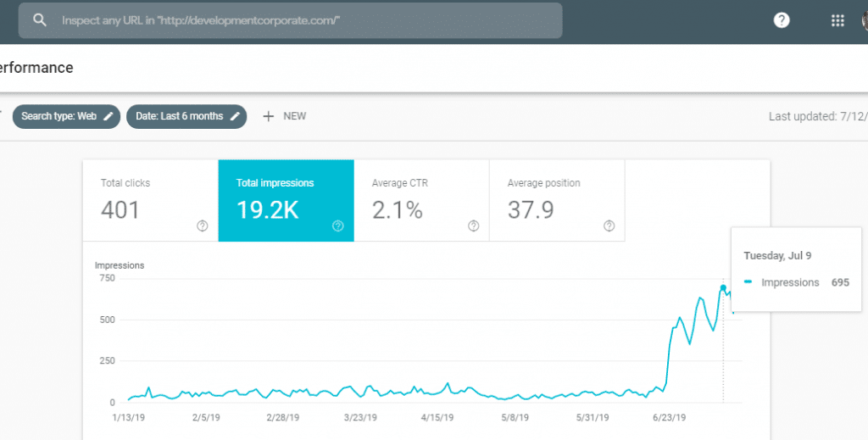Click the NEW filter label
The image size is (868, 440).
pos(294,116)
